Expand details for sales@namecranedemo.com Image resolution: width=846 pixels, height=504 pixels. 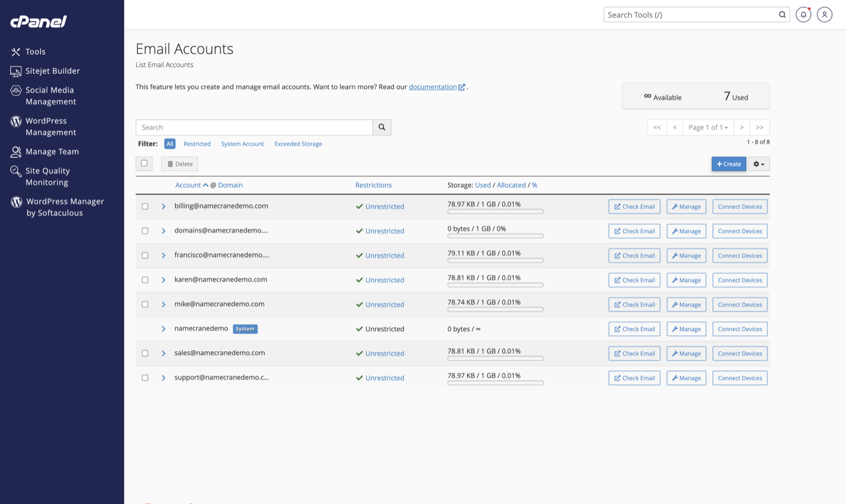(163, 353)
